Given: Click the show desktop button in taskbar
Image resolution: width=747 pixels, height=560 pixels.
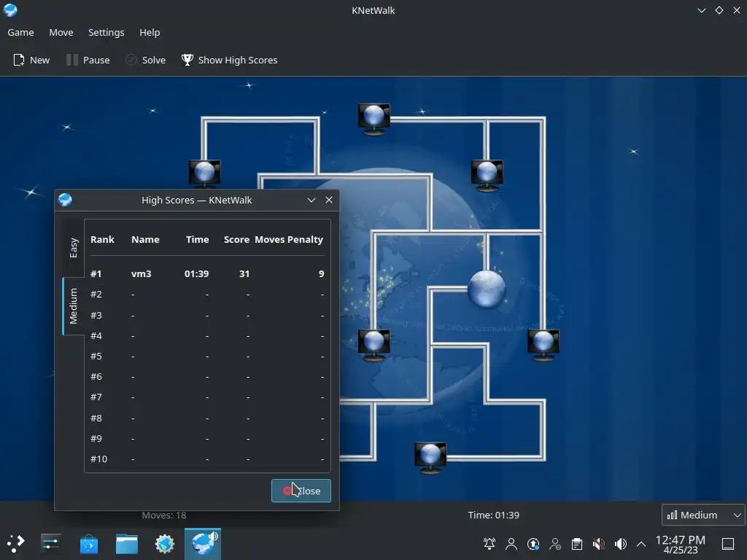Looking at the screenshot, I should point(728,544).
